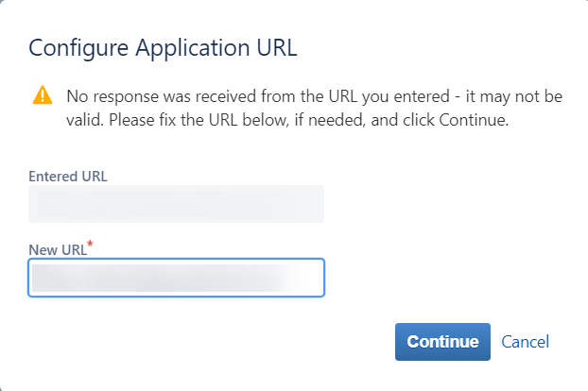Click the text box under New URL
The width and height of the screenshot is (588, 391).
pos(177,278)
